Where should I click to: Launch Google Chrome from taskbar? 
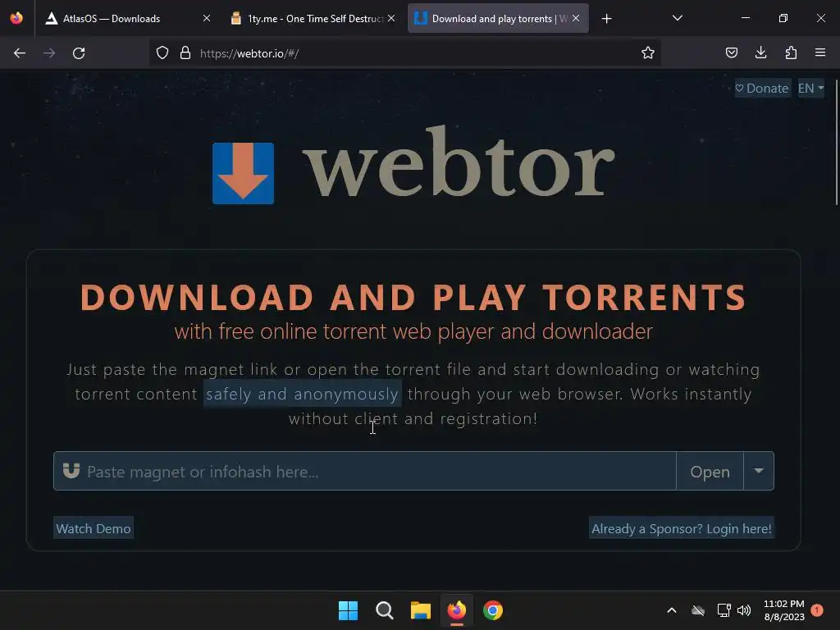pos(493,610)
